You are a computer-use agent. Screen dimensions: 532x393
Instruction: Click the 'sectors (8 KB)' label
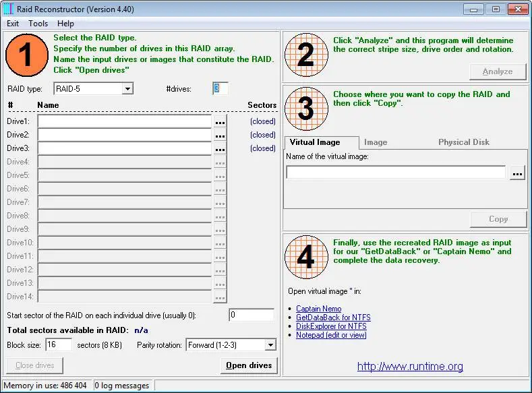point(99,345)
